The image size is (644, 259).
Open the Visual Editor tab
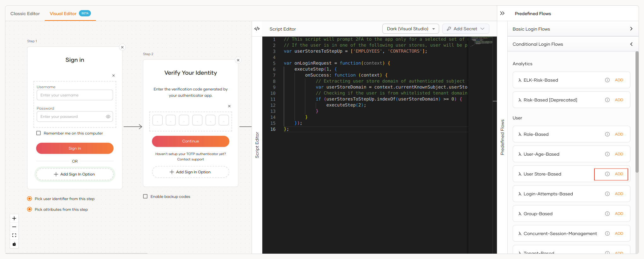pyautogui.click(x=70, y=14)
